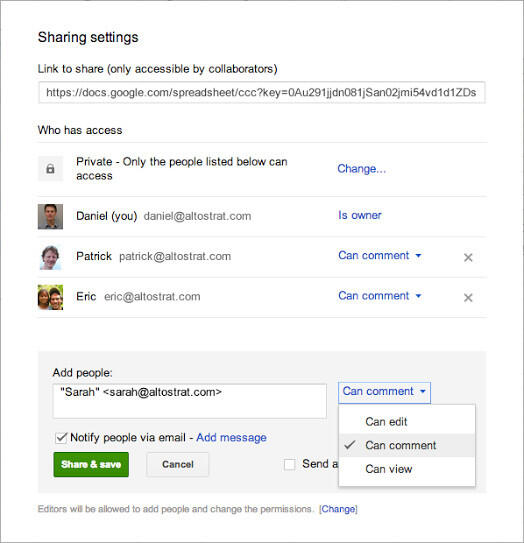Remove Eric using the X icon
Image resolution: width=524 pixels, height=543 pixels.
pyautogui.click(x=468, y=297)
